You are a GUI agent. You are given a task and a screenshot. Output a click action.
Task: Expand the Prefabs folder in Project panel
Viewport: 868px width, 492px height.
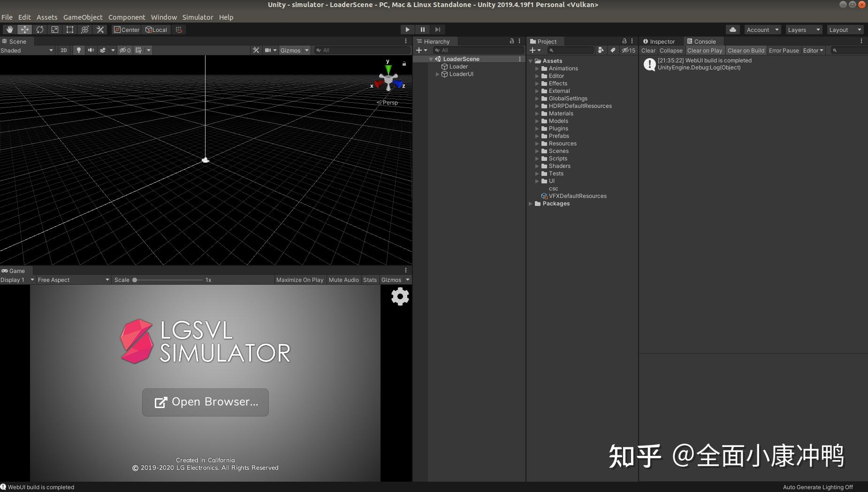(537, 136)
